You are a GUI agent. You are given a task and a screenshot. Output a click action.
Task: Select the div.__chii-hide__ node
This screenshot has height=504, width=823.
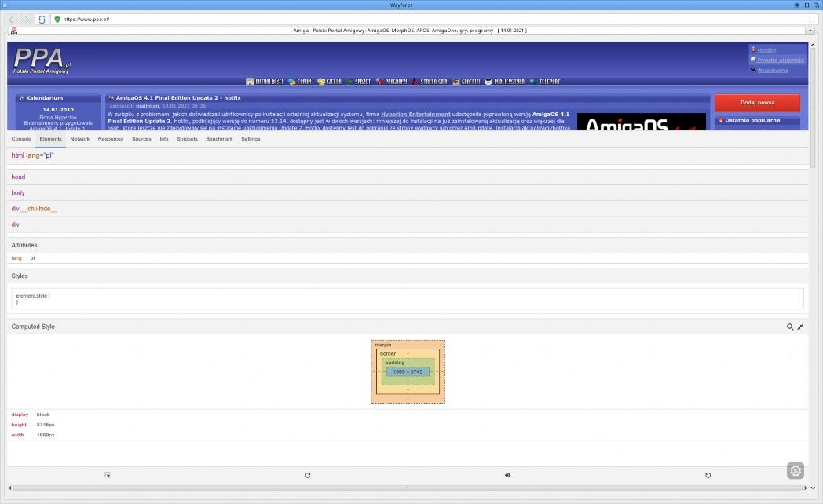(408, 209)
